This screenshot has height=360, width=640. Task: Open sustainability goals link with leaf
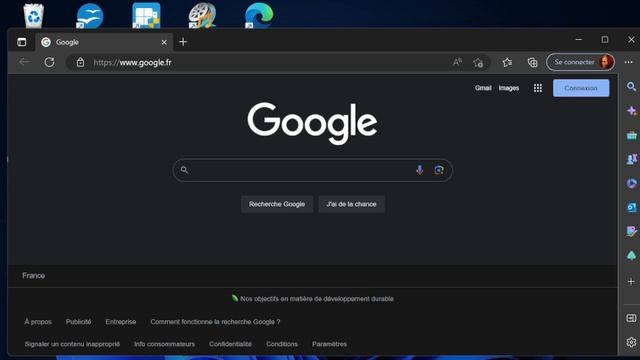[312, 299]
